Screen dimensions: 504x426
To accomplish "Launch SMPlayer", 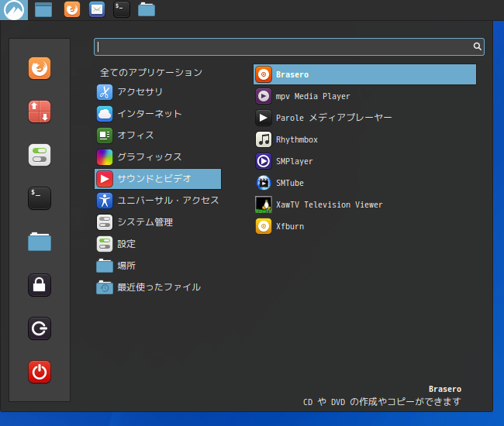I will (x=365, y=161).
